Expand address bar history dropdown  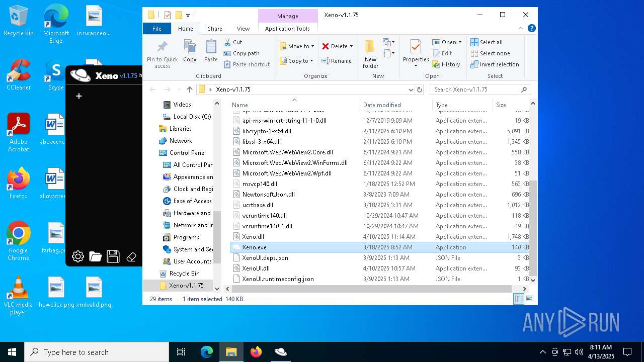click(411, 89)
